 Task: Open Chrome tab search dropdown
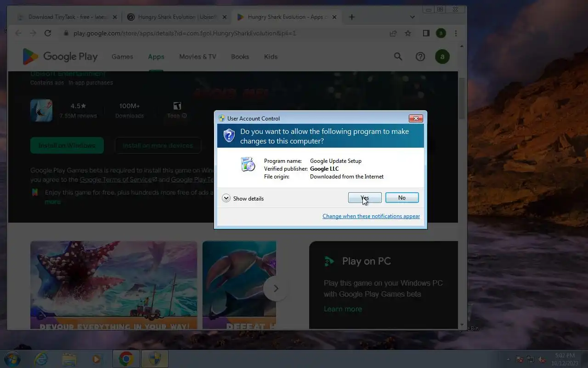point(412,17)
